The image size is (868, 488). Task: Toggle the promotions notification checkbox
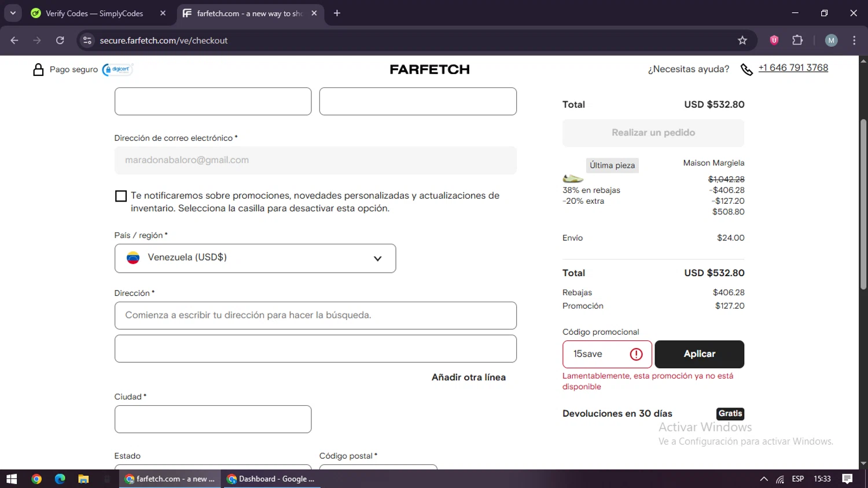coord(120,196)
